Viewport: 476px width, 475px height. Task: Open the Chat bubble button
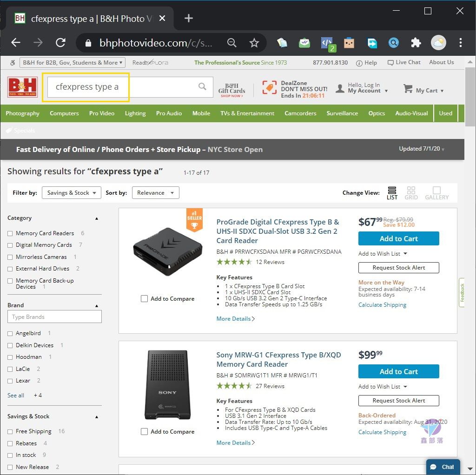point(443,467)
